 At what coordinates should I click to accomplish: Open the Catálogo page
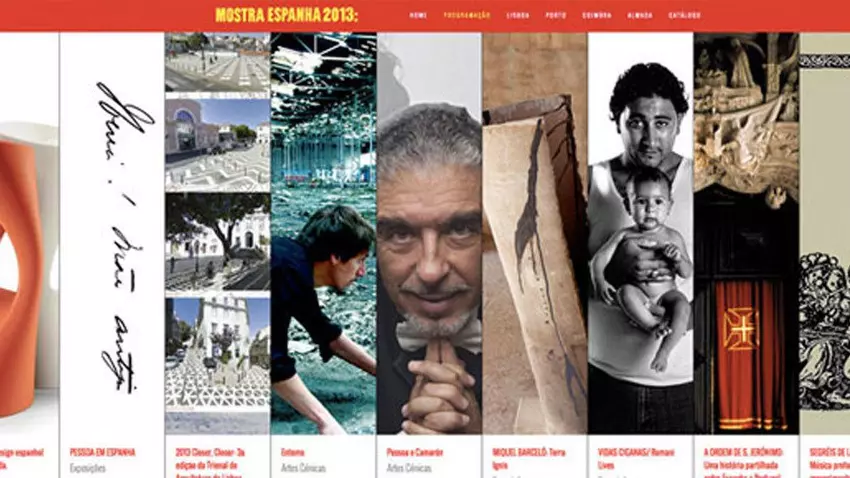point(684,16)
